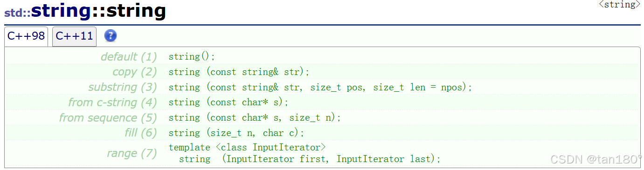Select the fill (6) constructor label

(x=141, y=133)
